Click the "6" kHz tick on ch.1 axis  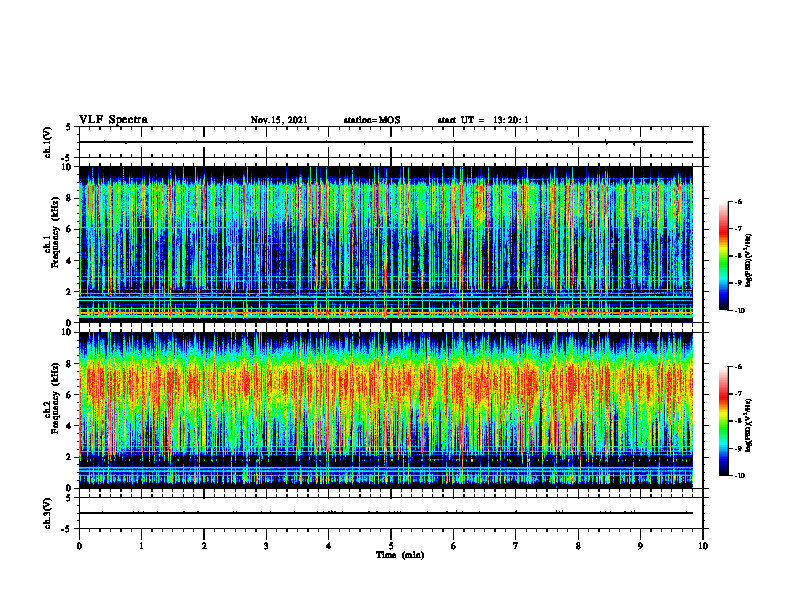(70, 229)
